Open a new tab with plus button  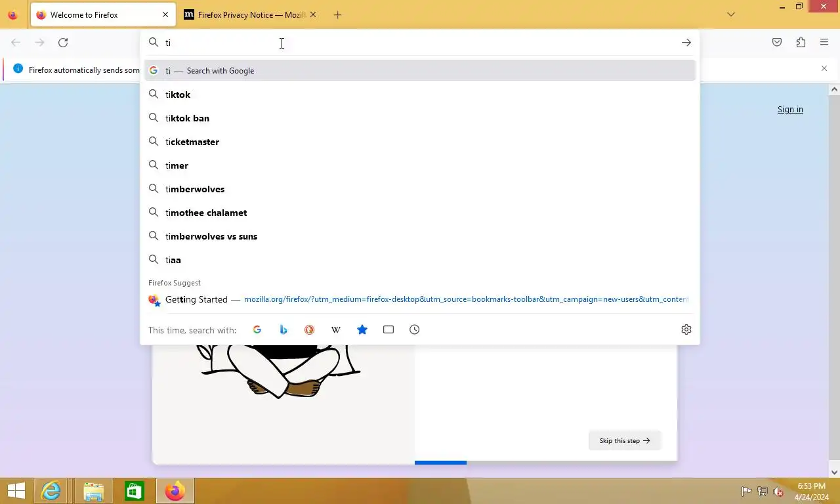click(x=337, y=14)
